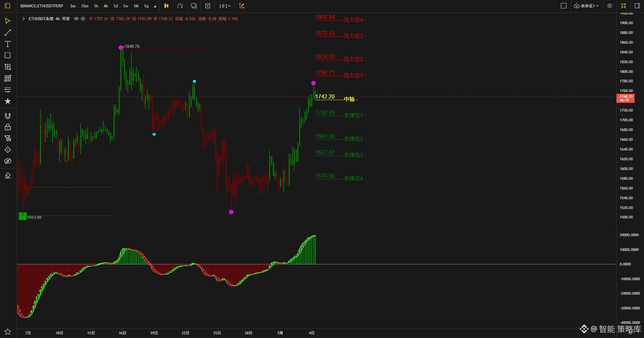Switch to the 1d timeframe
Screen dimensions: 644x338
[116, 6]
